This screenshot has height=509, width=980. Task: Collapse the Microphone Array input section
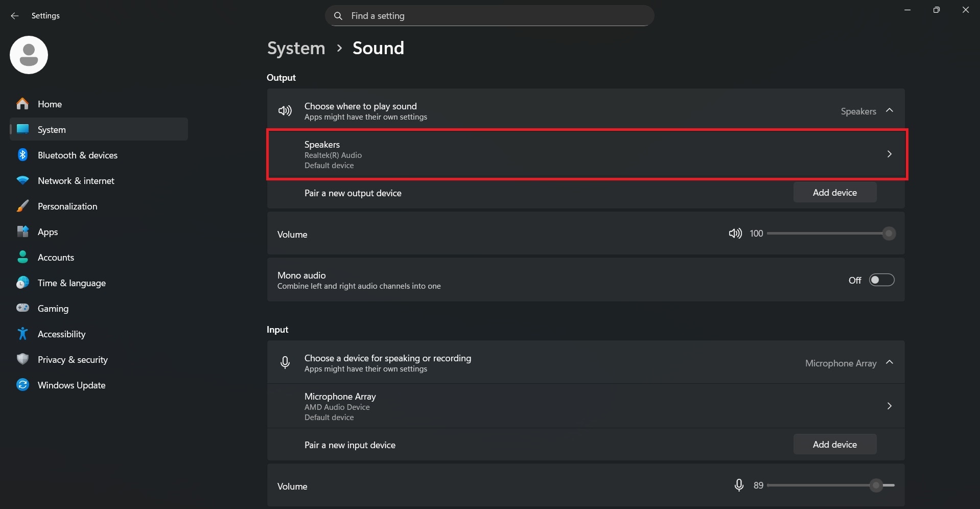tap(890, 362)
